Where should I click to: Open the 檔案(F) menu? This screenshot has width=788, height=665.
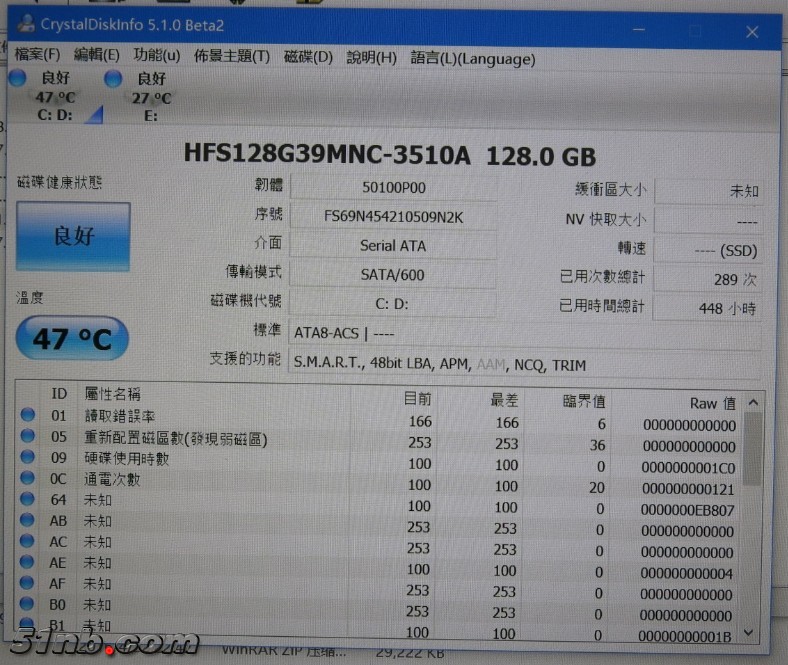[x=37, y=56]
